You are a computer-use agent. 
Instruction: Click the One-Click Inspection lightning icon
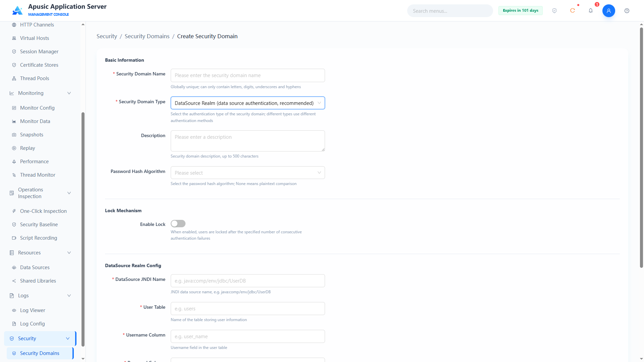tap(14, 211)
